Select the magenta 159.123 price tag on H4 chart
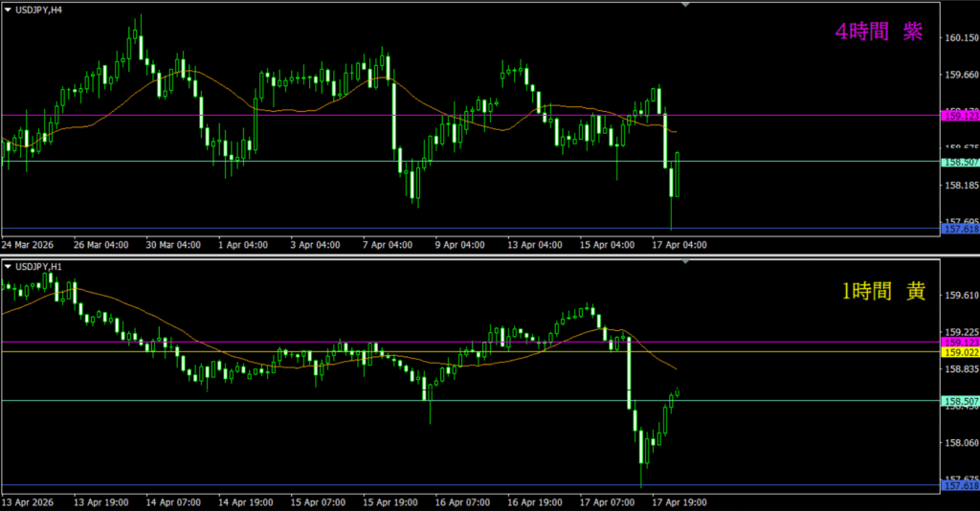The height and width of the screenshot is (511, 980). click(x=960, y=116)
